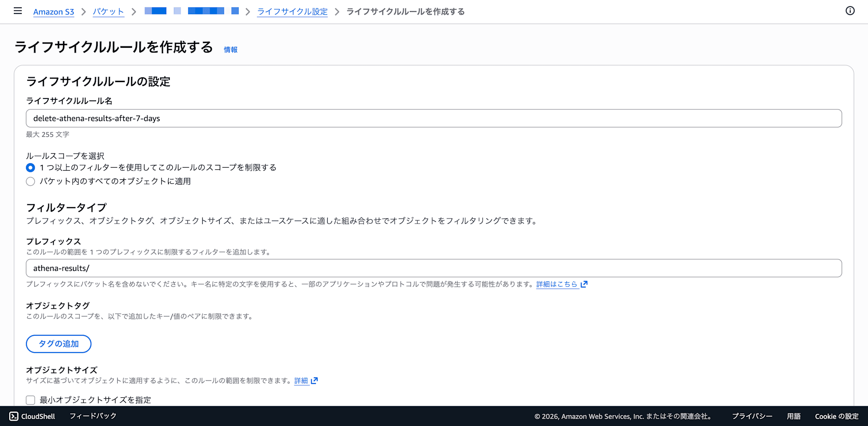Open the 情報 link beside page title
This screenshot has width=868, height=426.
point(230,50)
